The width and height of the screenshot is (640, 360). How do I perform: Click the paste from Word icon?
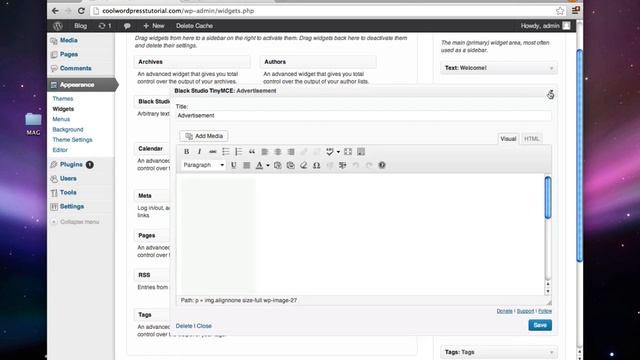(291, 165)
